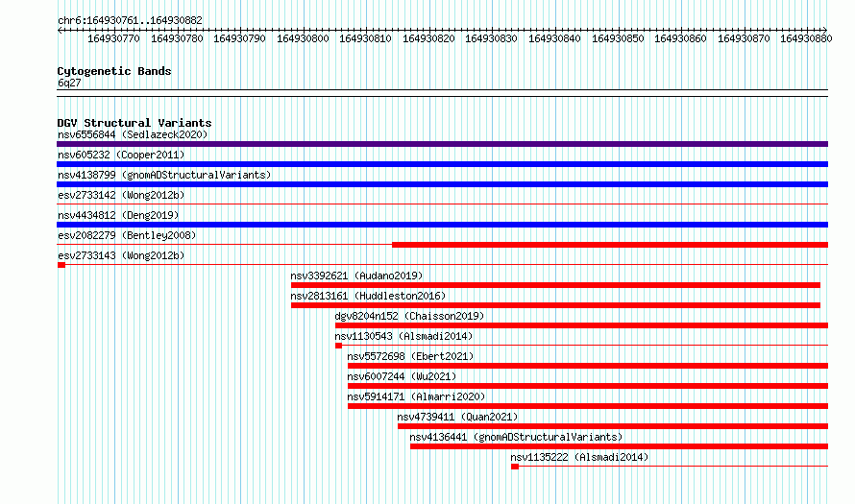The image size is (855, 504).
Task: Open the nsv5914171 (Almarri2020) label
Action: click(416, 396)
